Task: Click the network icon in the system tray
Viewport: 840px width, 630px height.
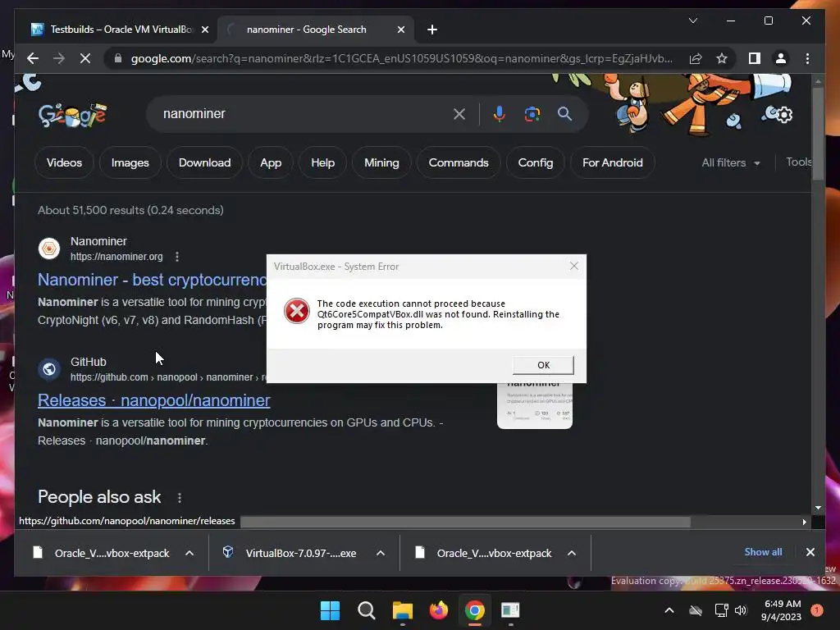Action: pyautogui.click(x=720, y=610)
